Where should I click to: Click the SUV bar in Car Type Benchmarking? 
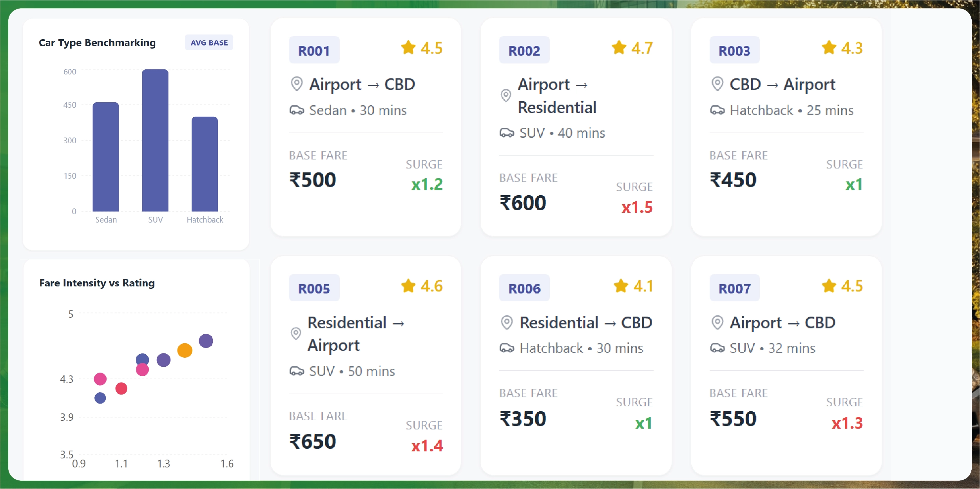(x=156, y=141)
